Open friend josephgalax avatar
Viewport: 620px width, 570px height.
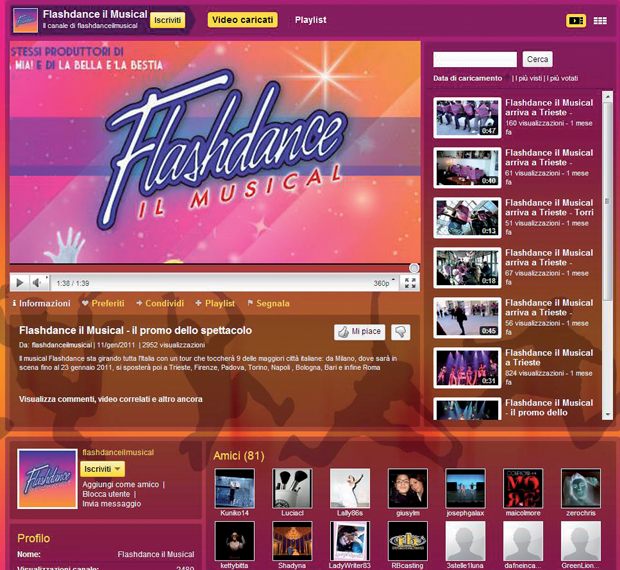tap(465, 489)
